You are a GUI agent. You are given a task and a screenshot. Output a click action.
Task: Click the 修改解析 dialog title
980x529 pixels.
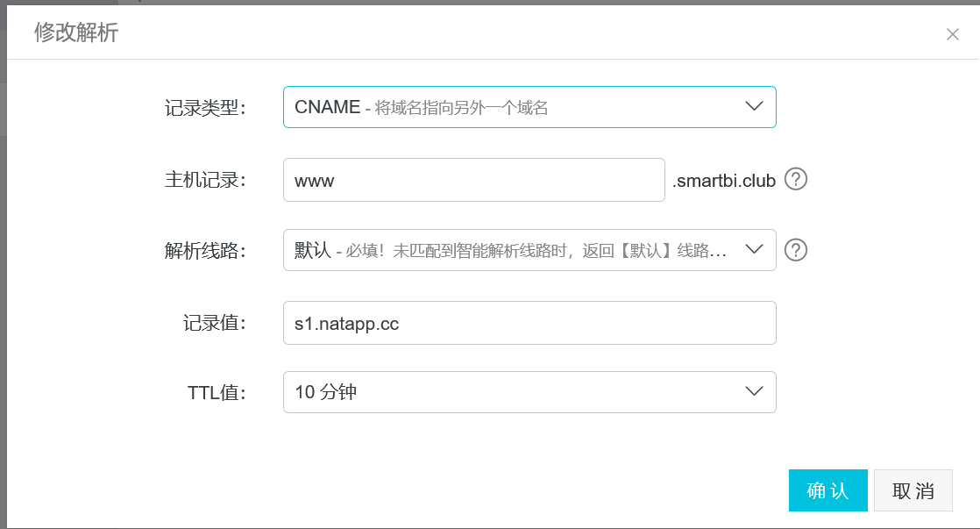click(x=76, y=32)
